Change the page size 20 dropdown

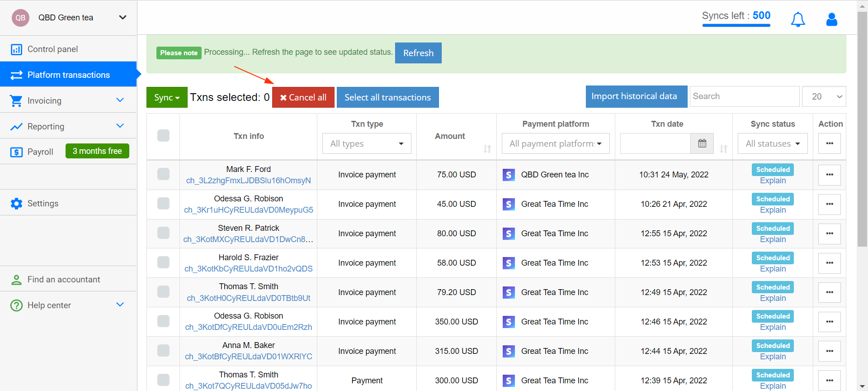[824, 96]
